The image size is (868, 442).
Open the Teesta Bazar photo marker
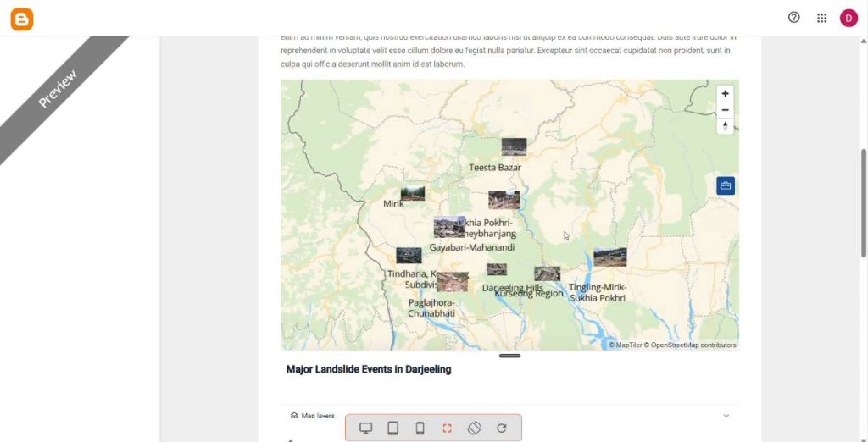[514, 146]
